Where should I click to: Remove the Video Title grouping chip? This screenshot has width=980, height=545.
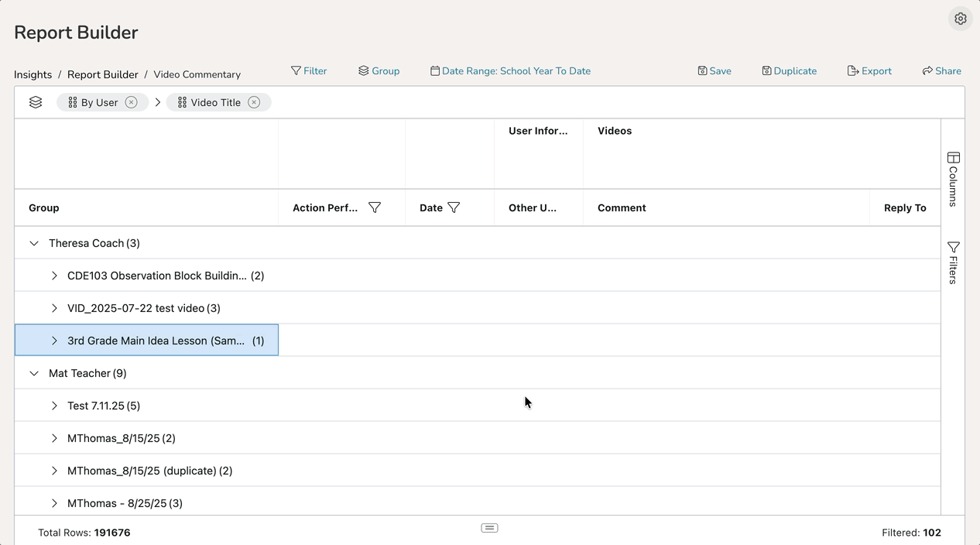(x=254, y=102)
